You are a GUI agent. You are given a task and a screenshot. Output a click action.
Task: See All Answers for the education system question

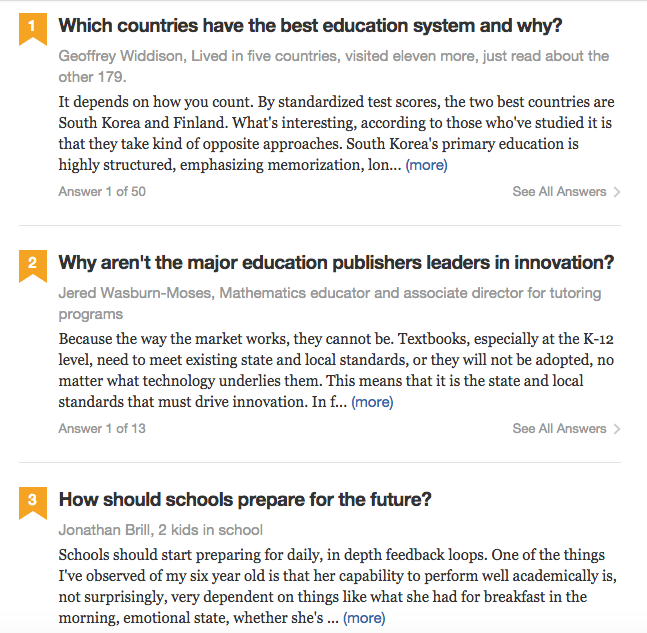559,192
